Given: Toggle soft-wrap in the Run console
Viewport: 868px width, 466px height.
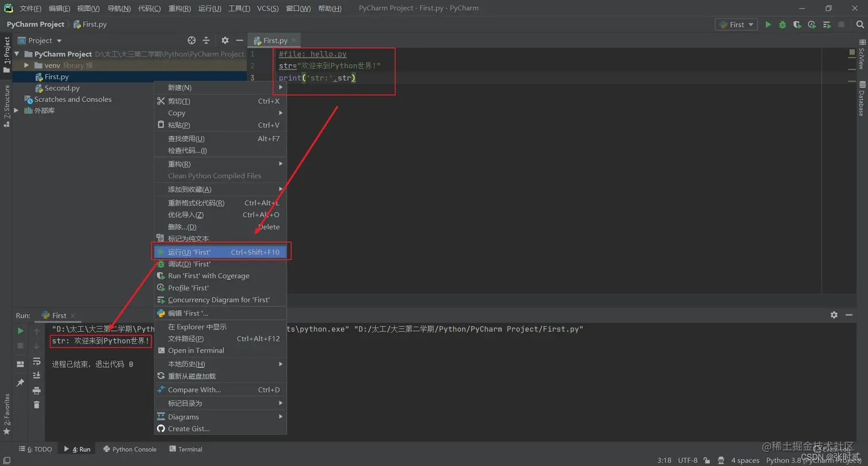Looking at the screenshot, I should tap(37, 361).
